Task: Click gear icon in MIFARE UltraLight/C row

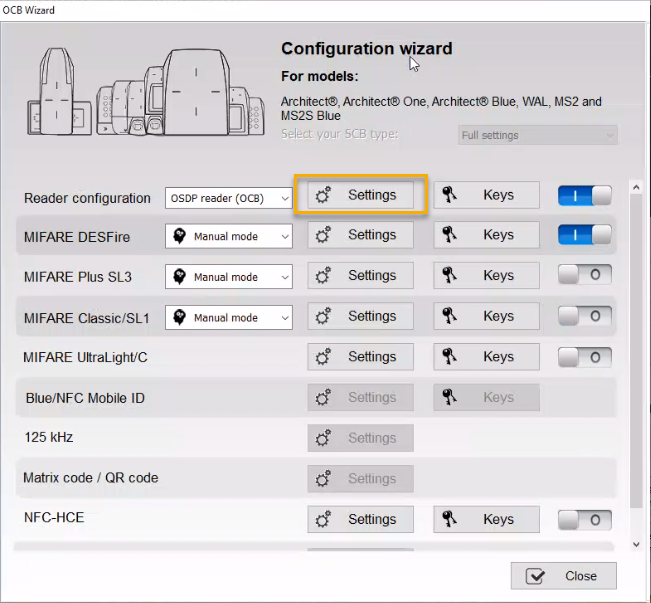Action: pos(323,357)
